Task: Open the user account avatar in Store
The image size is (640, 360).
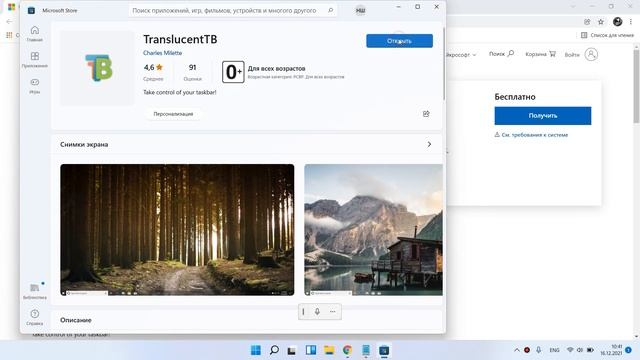Action: [x=360, y=11]
